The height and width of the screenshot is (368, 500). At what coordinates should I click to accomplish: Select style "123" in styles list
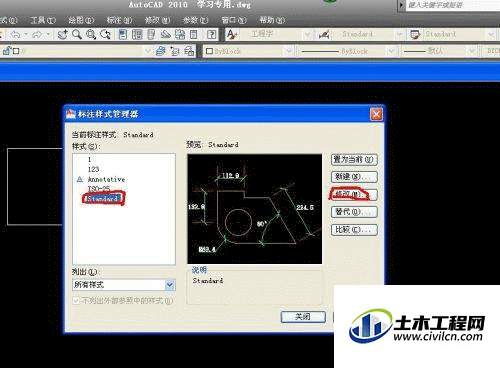click(93, 169)
